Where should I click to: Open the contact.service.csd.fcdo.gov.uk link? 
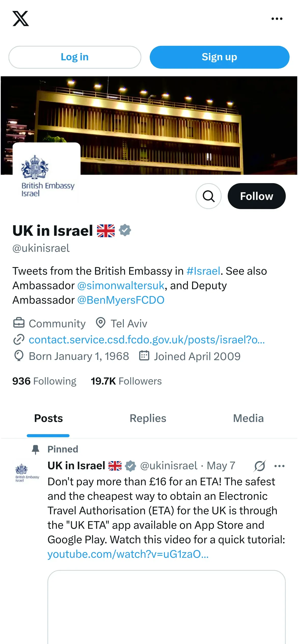147,340
